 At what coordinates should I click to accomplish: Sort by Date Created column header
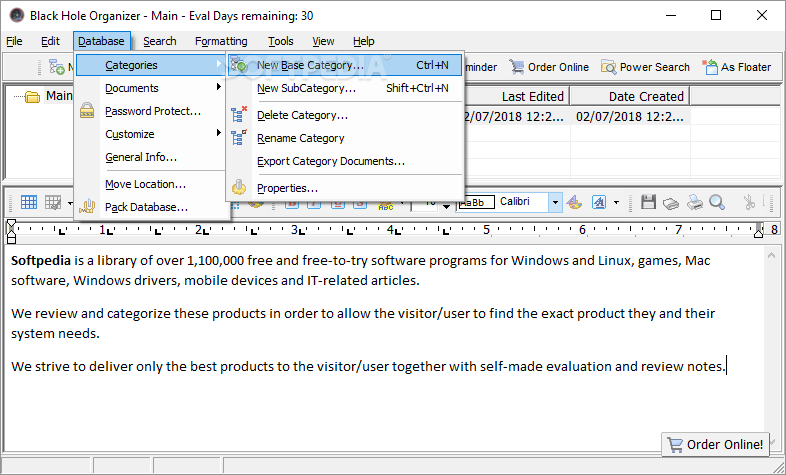pos(630,96)
